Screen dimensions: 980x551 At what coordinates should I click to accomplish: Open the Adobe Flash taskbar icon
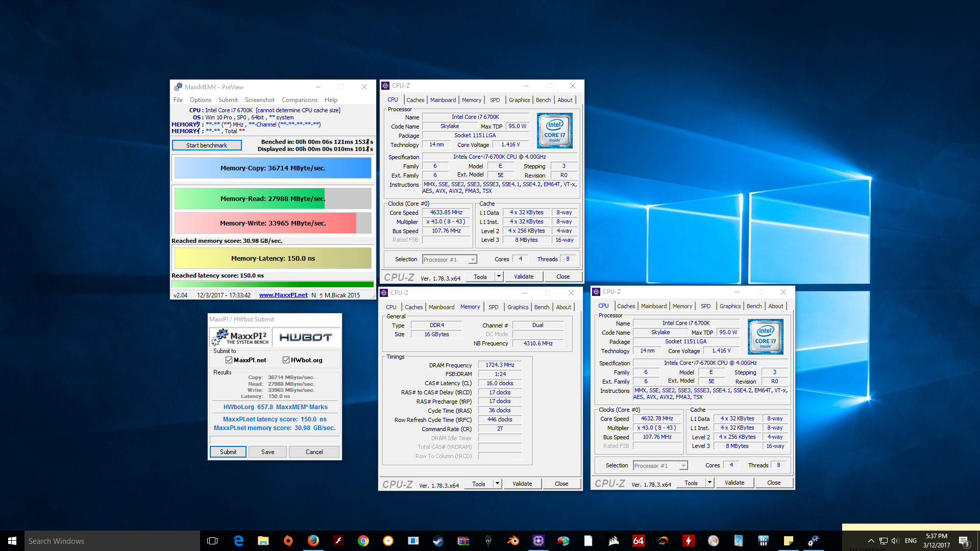point(338,541)
